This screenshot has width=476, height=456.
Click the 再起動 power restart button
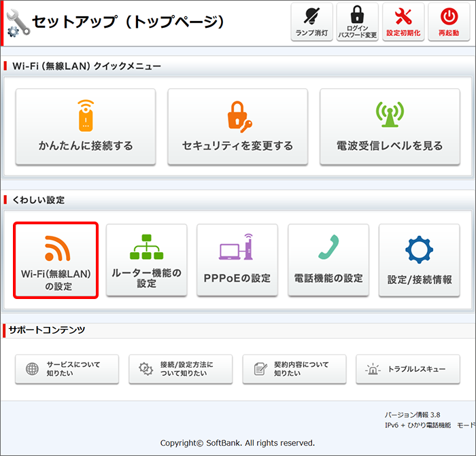(449, 22)
